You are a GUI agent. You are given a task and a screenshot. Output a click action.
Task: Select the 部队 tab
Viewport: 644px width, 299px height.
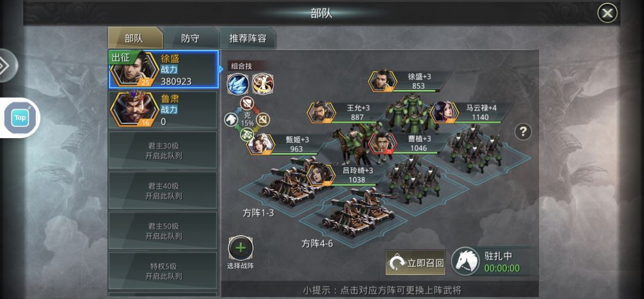[134, 39]
